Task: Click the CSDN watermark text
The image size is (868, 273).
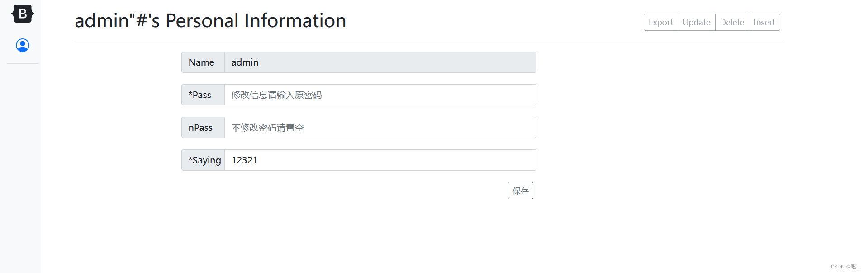Action: (845, 267)
